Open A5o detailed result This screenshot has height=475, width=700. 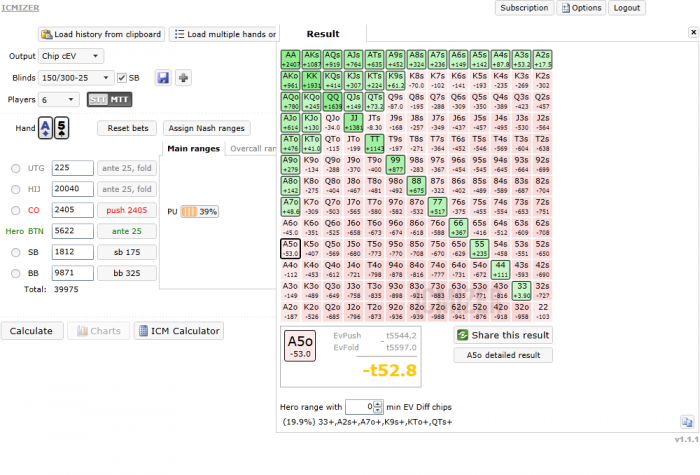pos(503,355)
